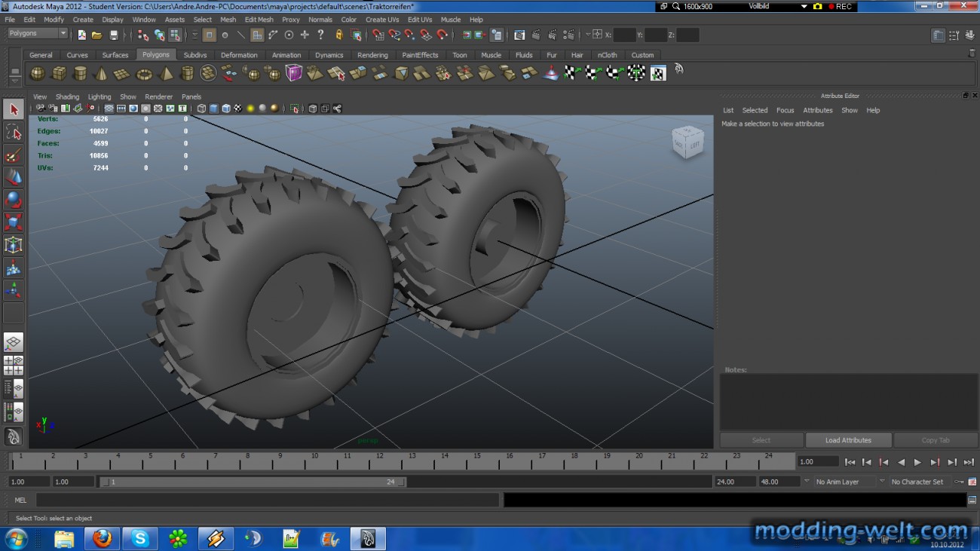This screenshot has width=980, height=551.
Task: Select the Show Manipulator tool
Action: 14,290
